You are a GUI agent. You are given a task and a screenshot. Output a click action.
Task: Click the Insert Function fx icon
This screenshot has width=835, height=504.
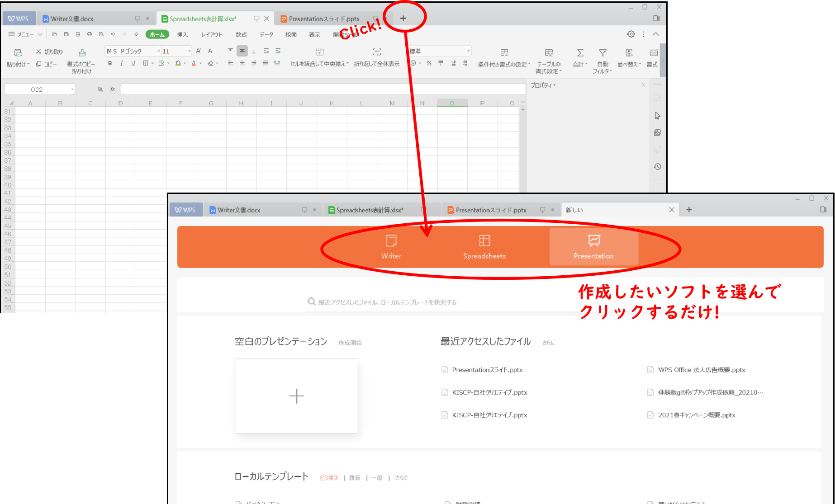(113, 89)
